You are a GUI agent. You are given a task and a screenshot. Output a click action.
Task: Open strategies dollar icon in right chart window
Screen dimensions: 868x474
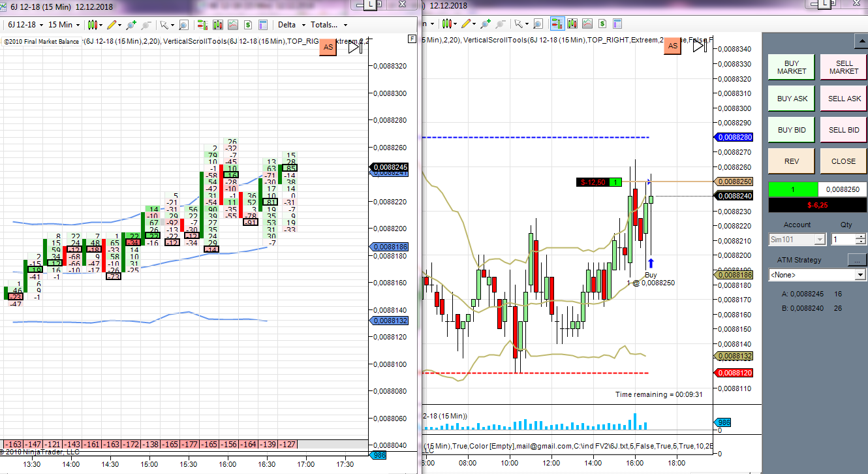602,25
